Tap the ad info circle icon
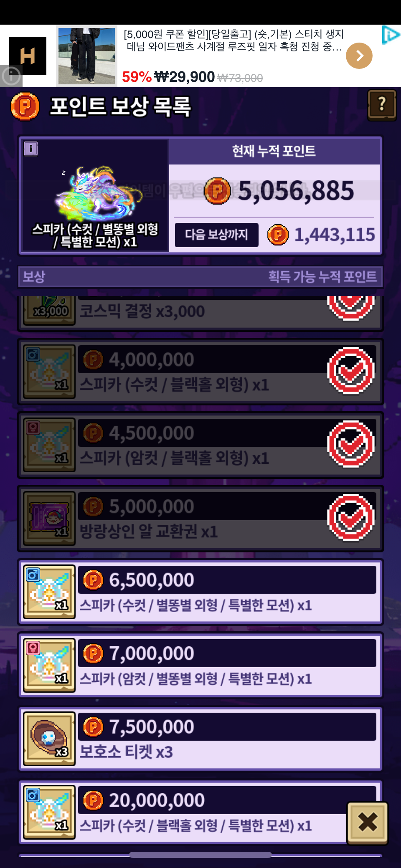The image size is (401, 868). [x=11, y=76]
